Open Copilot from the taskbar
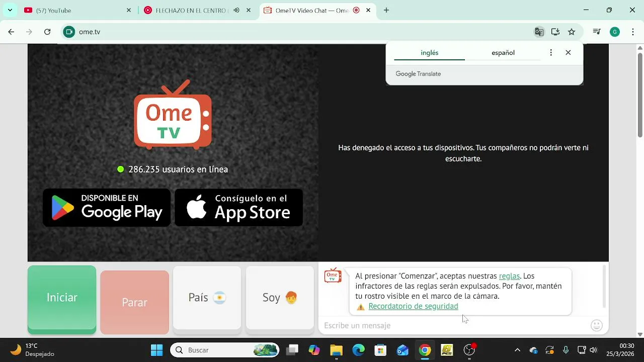 [x=314, y=350]
